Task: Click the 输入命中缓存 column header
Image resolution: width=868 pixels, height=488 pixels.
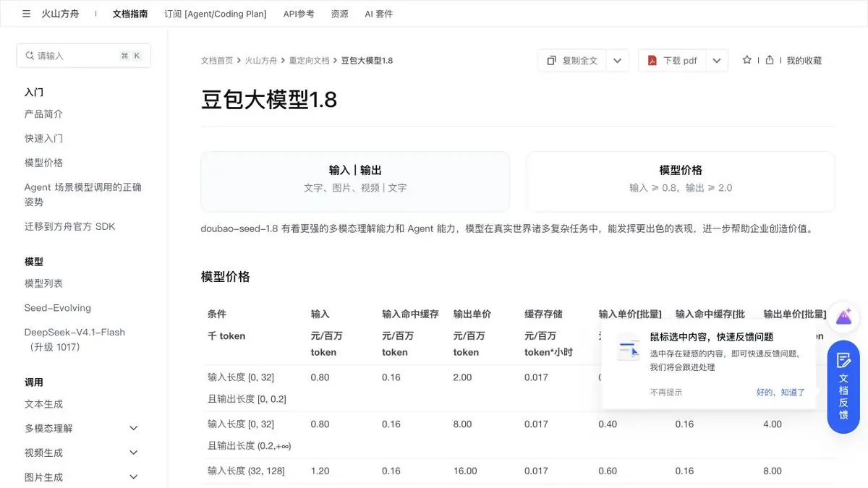Action: pos(411,314)
